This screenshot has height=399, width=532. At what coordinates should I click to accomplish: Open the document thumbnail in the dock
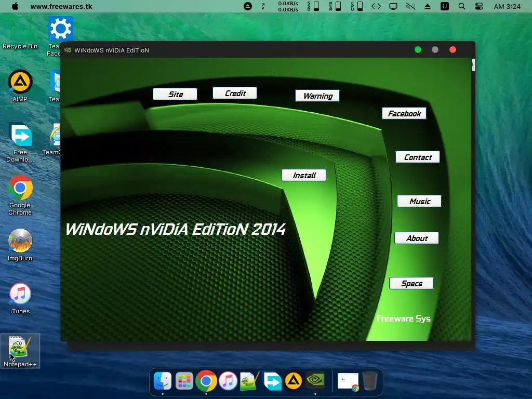click(x=348, y=381)
